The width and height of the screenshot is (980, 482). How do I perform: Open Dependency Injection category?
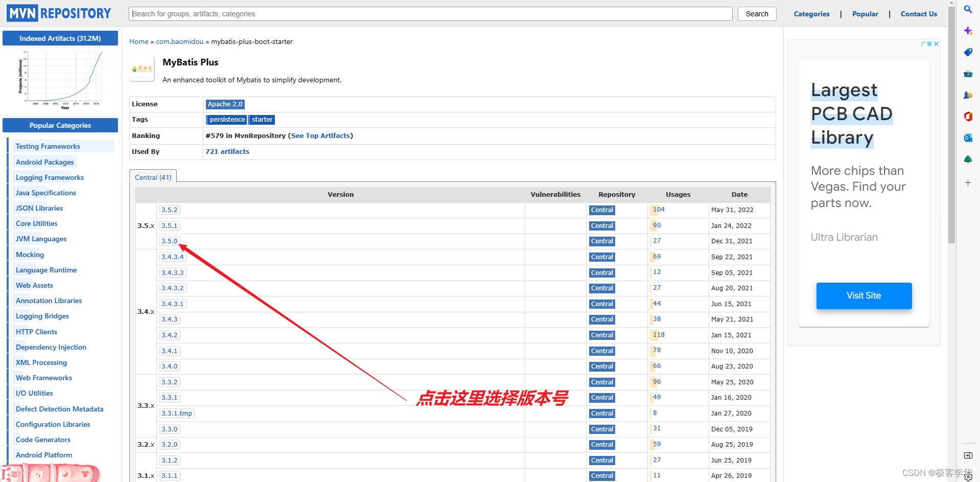pos(51,347)
